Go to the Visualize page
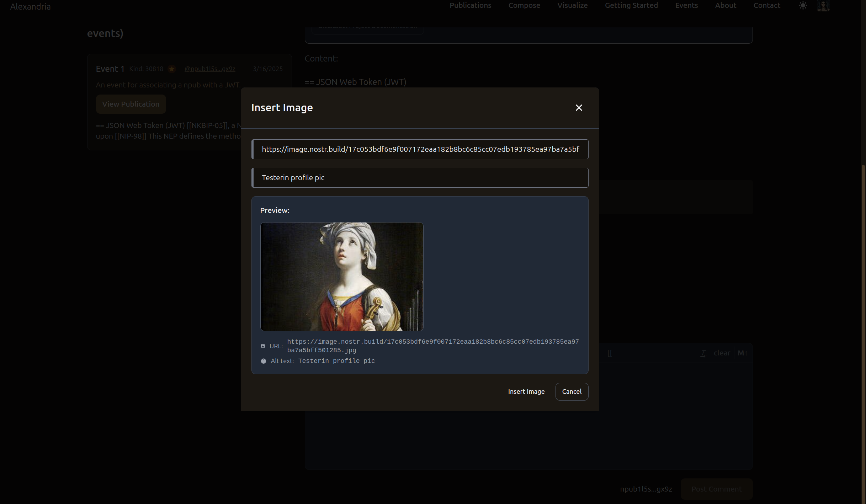This screenshot has height=504, width=866. click(572, 5)
